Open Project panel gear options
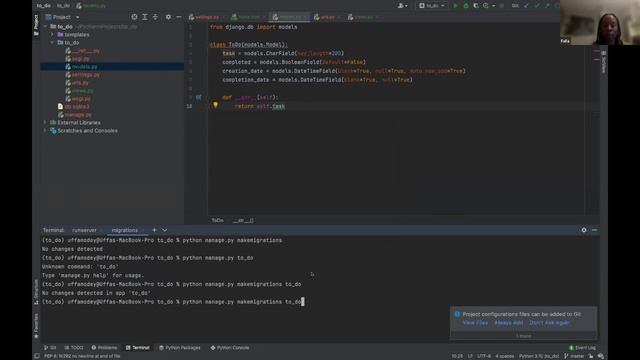640x360 pixels. click(x=168, y=17)
